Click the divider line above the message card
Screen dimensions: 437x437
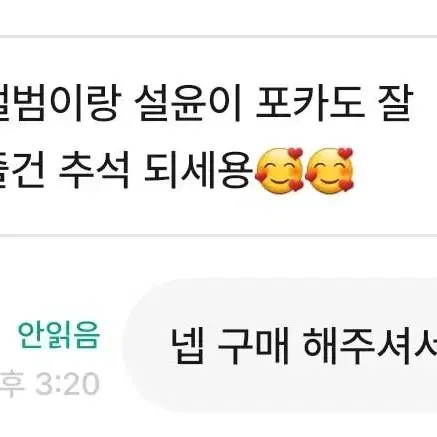218,36
